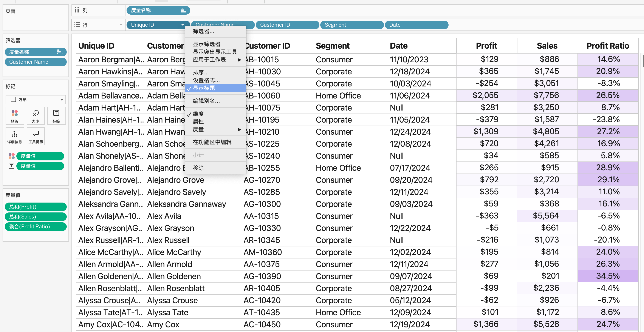Choose 筛选器... from the context menu
Screen dimensions: 644x332
tap(203, 31)
